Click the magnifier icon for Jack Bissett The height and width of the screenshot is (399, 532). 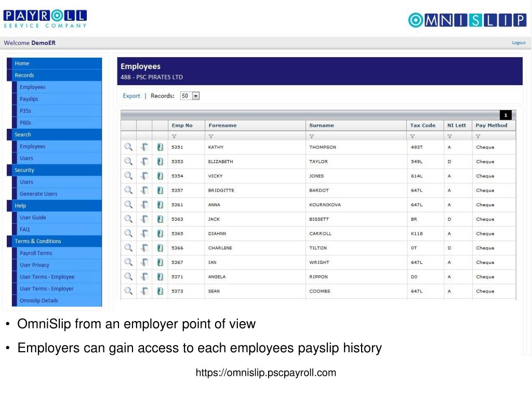click(128, 219)
